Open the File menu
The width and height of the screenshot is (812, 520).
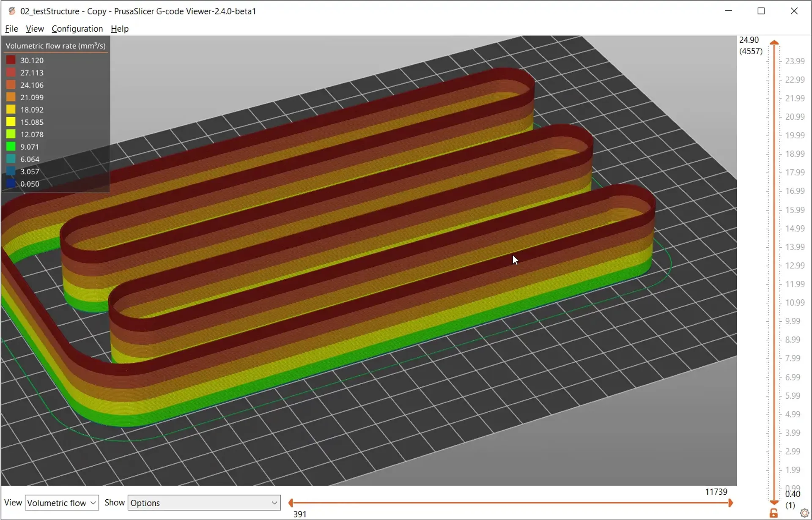tap(11, 29)
